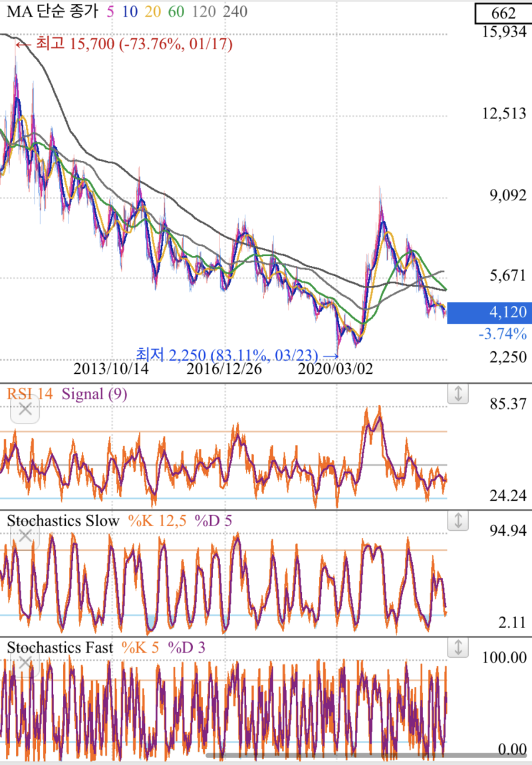Select the green 60-period MA legend
Viewport: 532px width, 765px height.
pyautogui.click(x=176, y=11)
